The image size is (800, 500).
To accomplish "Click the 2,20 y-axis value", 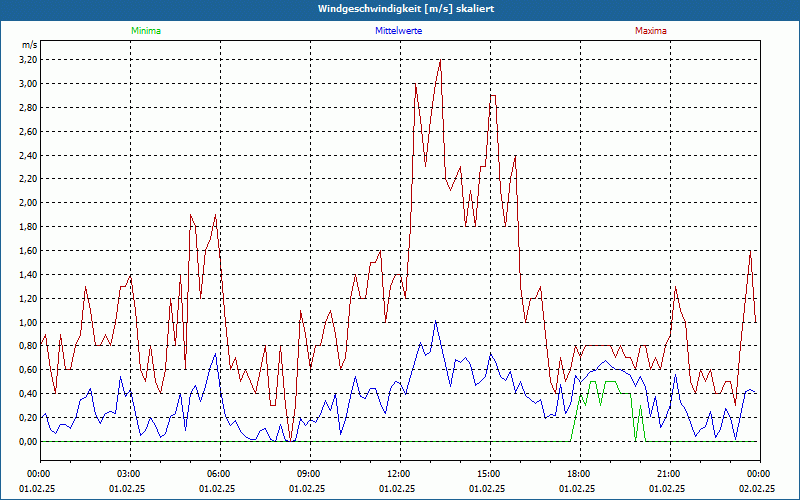I will pos(28,179).
